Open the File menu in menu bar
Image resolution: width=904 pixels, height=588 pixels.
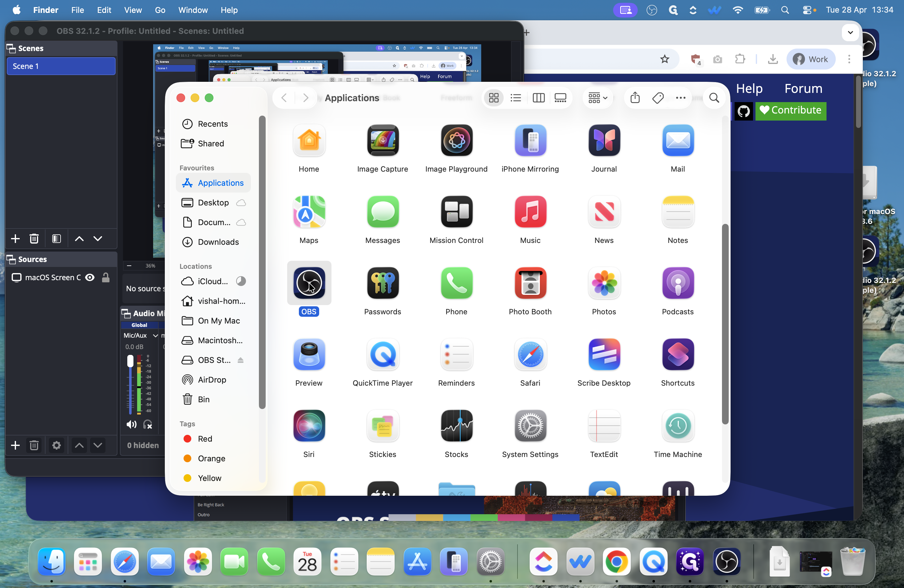pos(77,10)
